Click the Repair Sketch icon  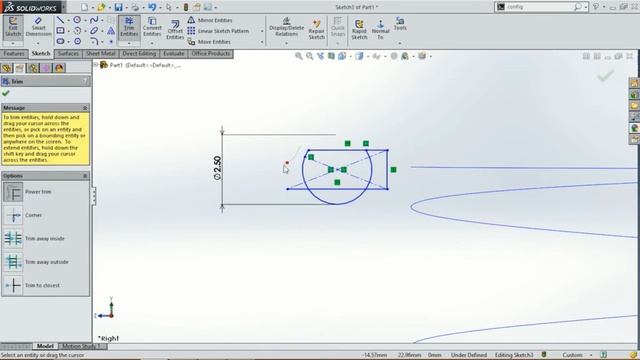click(316, 29)
